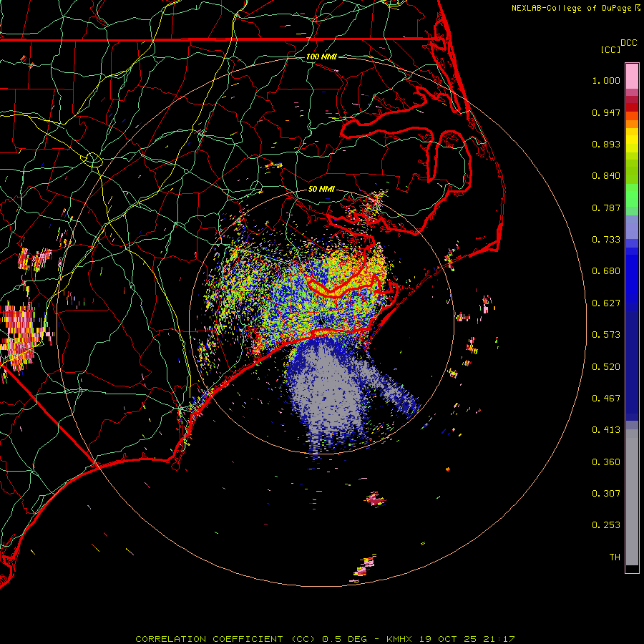Select the 0.733 scale value
This screenshot has height=644, width=644.
[606, 240]
